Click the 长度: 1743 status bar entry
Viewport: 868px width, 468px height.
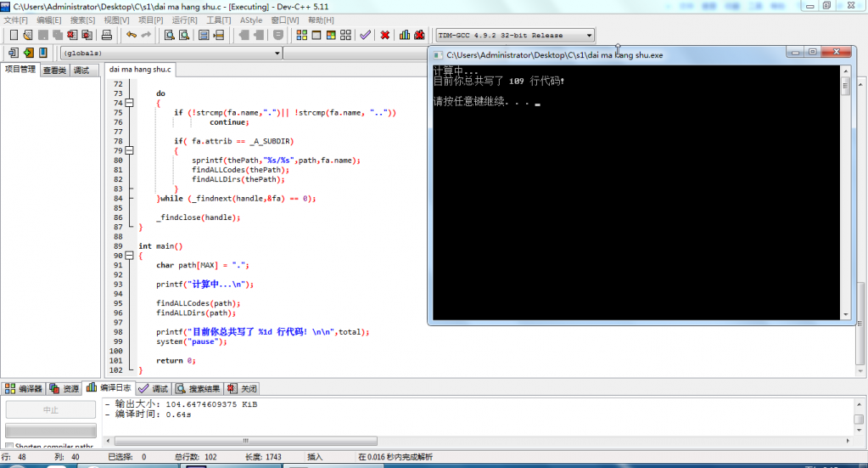coord(264,457)
